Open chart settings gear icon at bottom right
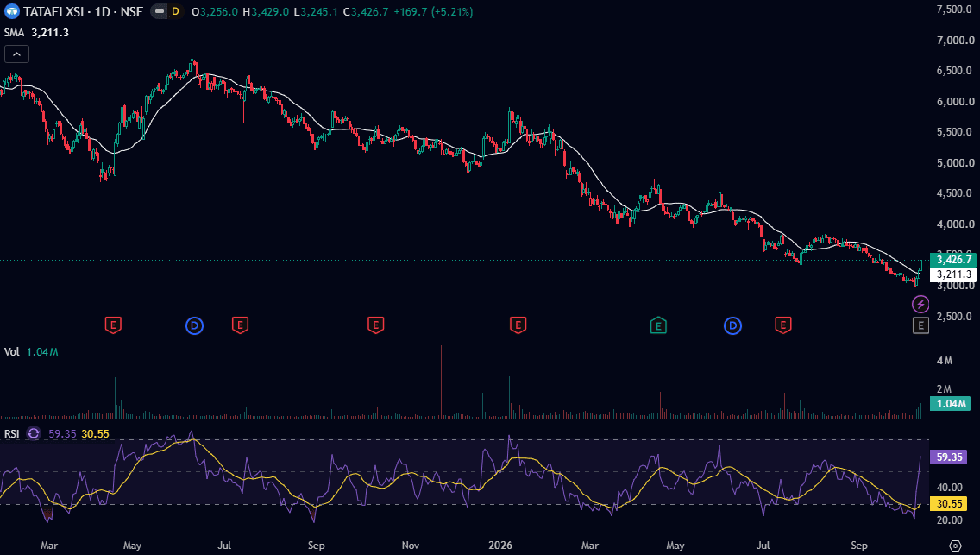The image size is (980, 555). [x=955, y=545]
